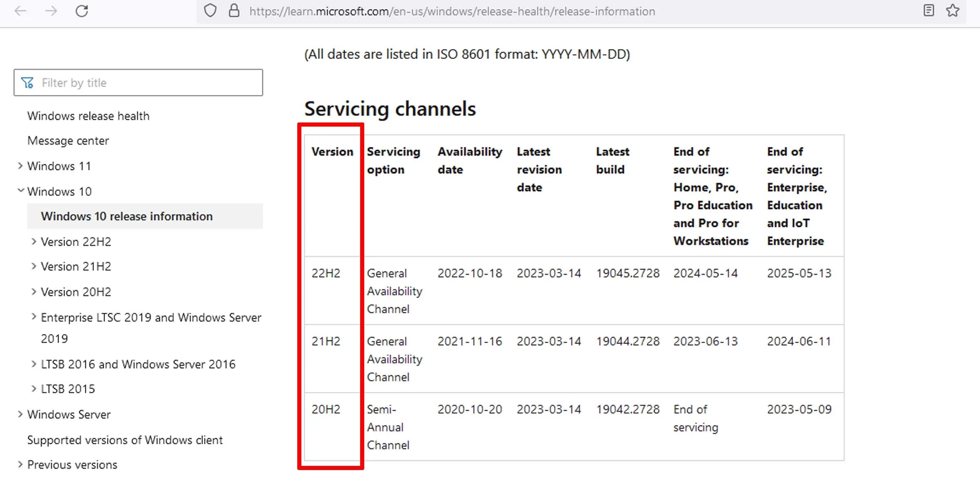
Task: Click the filter funnel icon
Action: coord(27,83)
